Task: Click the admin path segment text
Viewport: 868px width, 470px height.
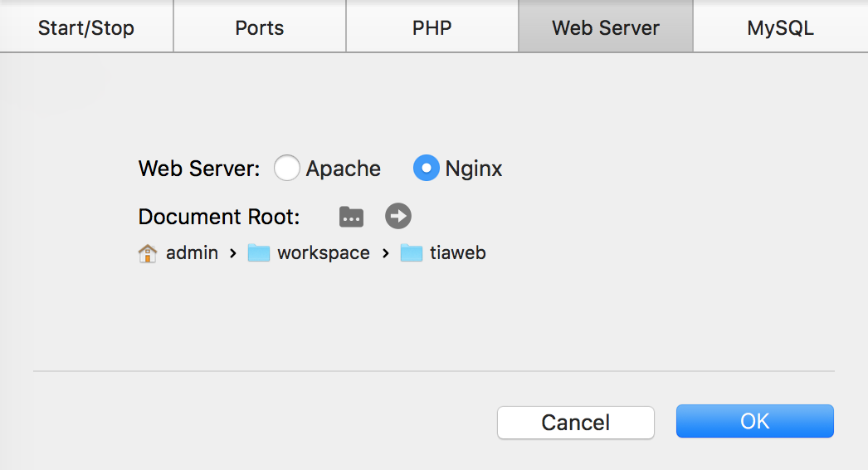Action: (x=192, y=252)
